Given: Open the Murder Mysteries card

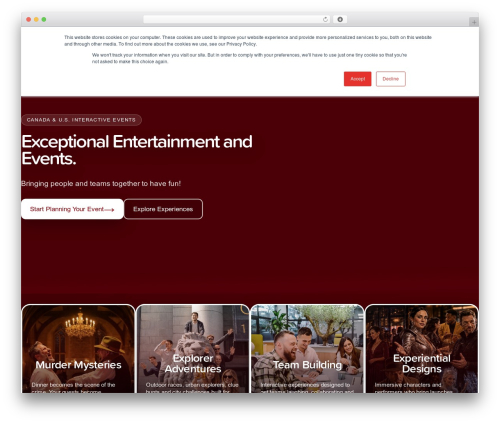Looking at the screenshot, I should (78, 349).
